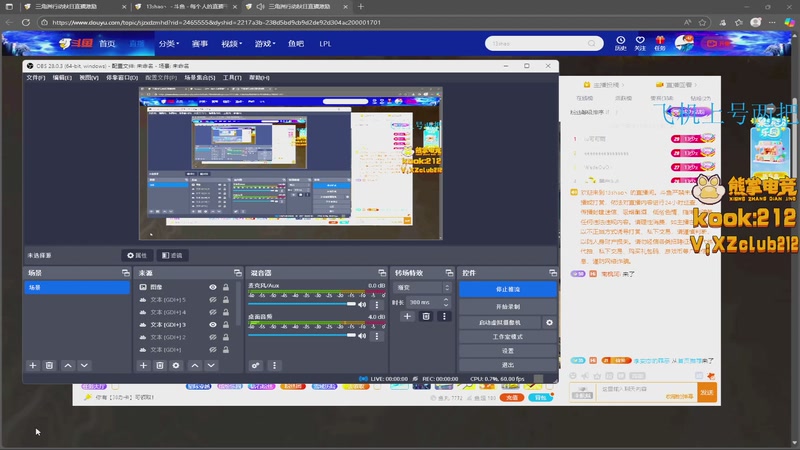The image size is (800, 450).
Task: Open Douyu 任务 gift icon
Action: (660, 43)
